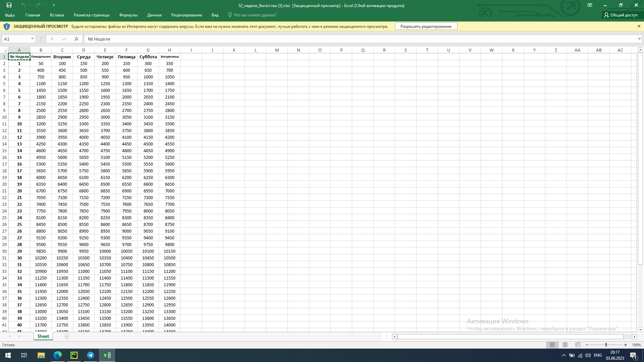644x362 pixels.
Task: Click the zoom in plus button
Action: click(x=626, y=345)
